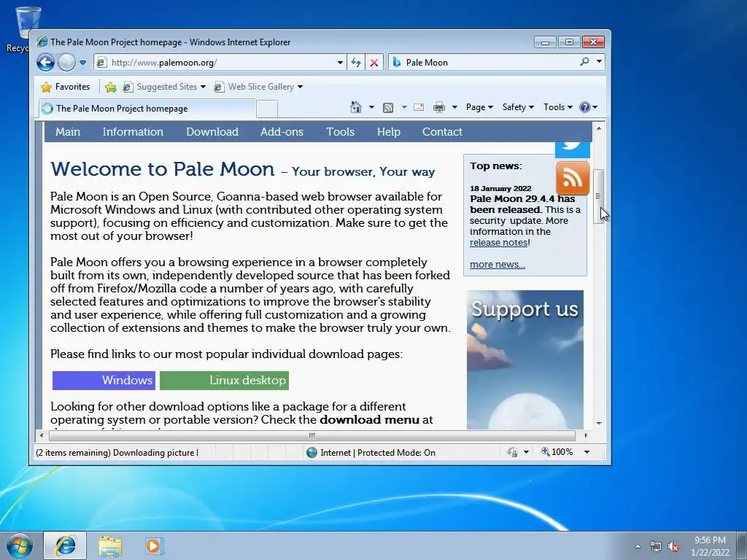The image size is (747, 560).
Task: Click the greyed Forward arrow button
Action: point(66,63)
